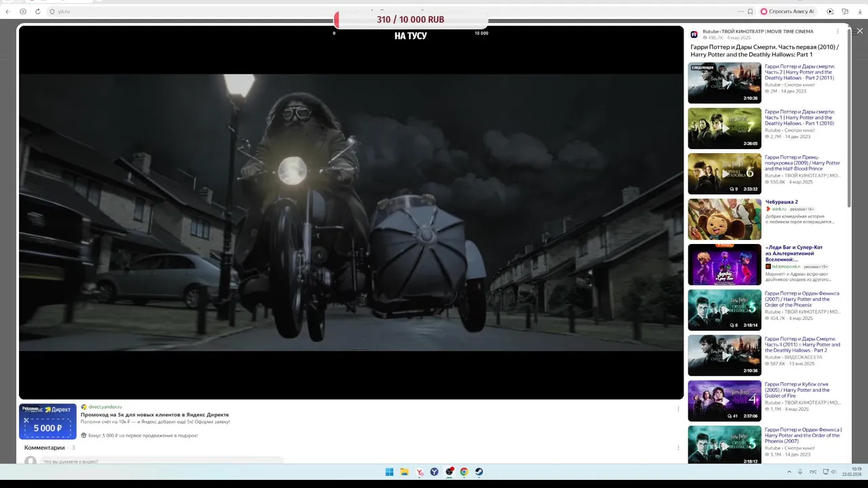
Task: Open the Deathly Hallows Part 1 2:26:05 thumbnail
Action: [x=724, y=128]
